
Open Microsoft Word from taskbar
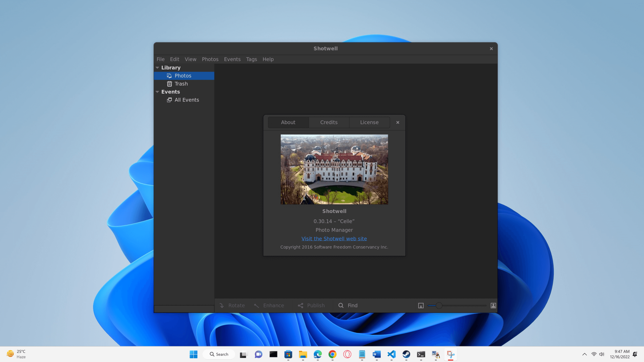click(376, 354)
